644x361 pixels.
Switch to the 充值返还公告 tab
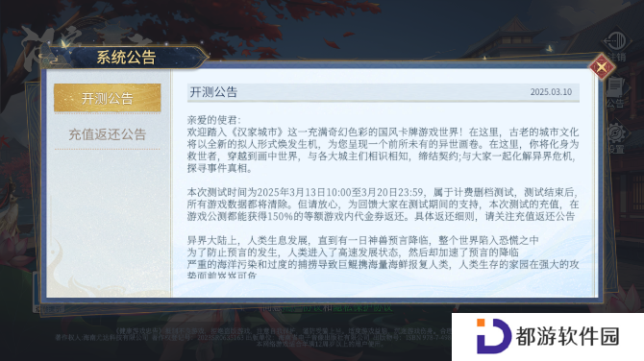[x=108, y=134]
